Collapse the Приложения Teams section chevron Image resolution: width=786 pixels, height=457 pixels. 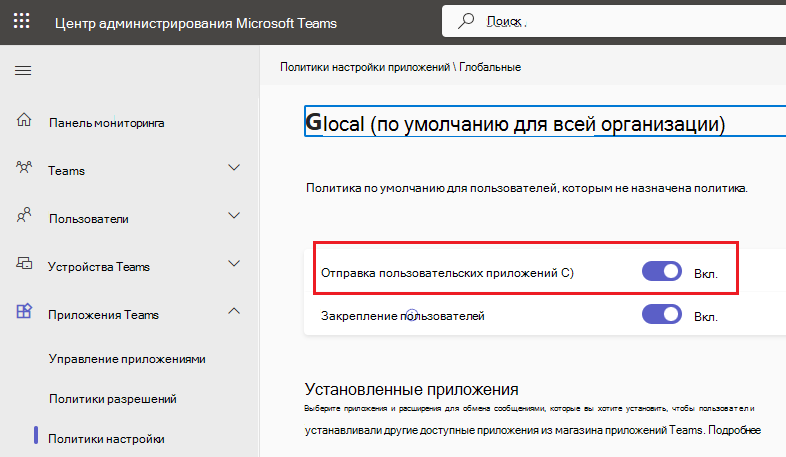pyautogui.click(x=234, y=311)
